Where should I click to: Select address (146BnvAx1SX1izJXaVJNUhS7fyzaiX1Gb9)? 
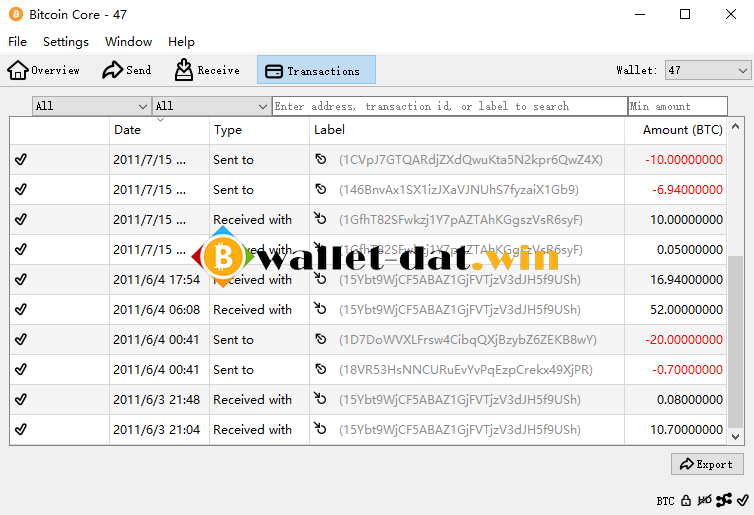(459, 189)
